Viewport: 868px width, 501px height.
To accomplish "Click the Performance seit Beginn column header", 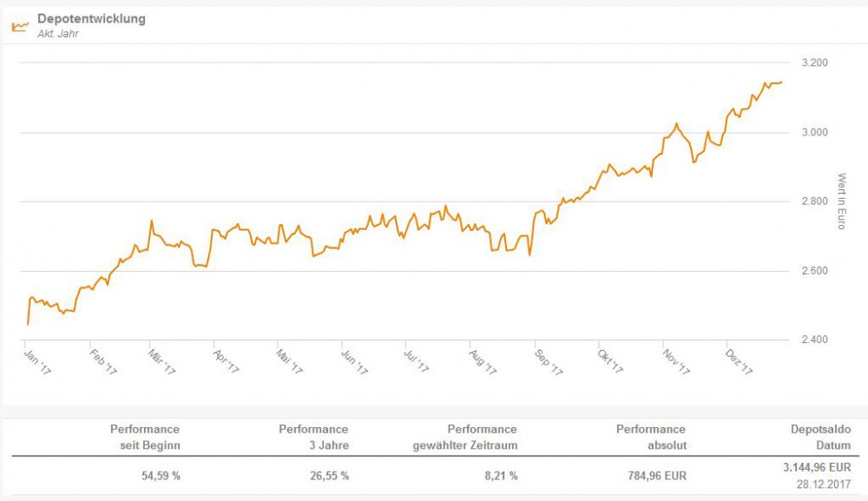I will pos(144,437).
